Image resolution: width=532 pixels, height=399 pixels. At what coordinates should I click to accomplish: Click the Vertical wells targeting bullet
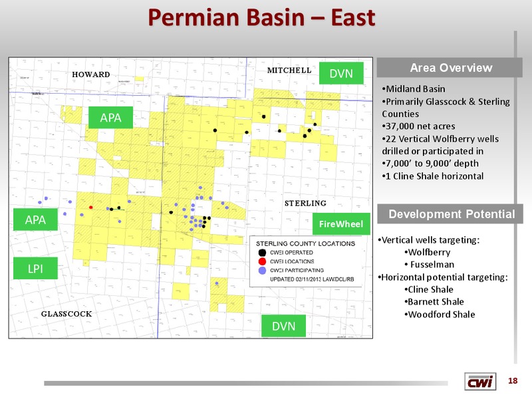tap(429, 240)
